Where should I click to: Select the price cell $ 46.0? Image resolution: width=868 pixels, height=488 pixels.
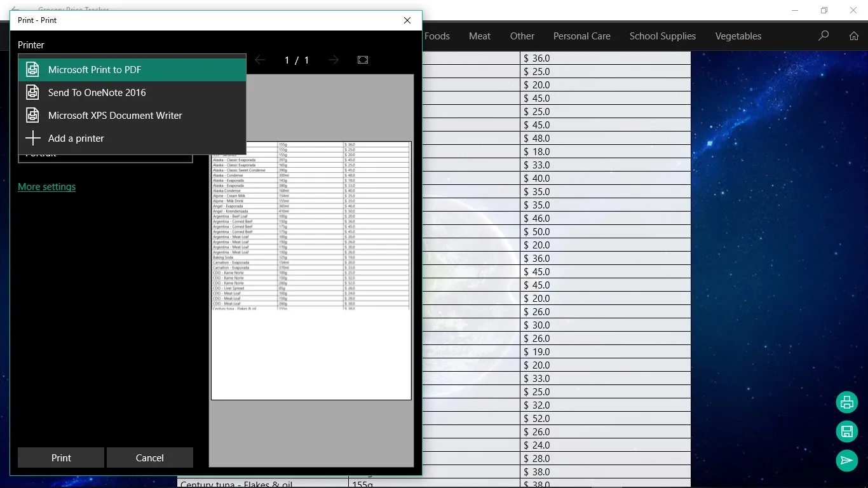point(606,219)
